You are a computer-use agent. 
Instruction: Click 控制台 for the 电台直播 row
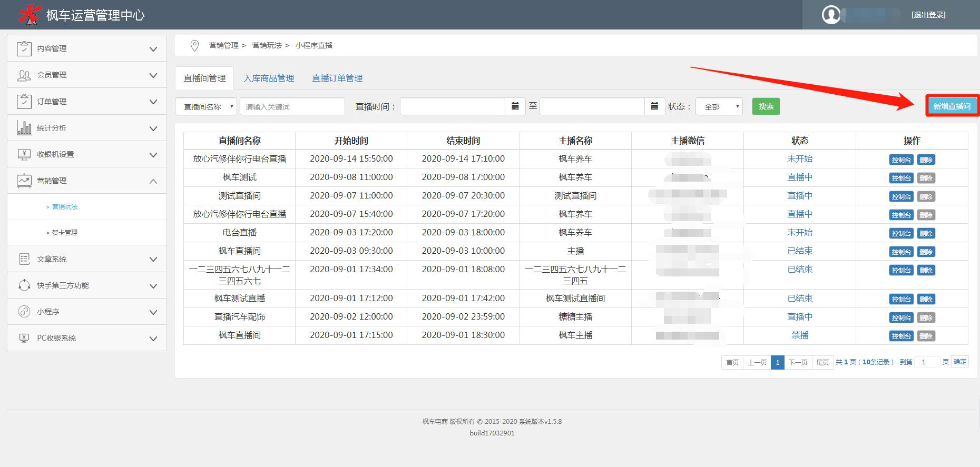[901, 234]
